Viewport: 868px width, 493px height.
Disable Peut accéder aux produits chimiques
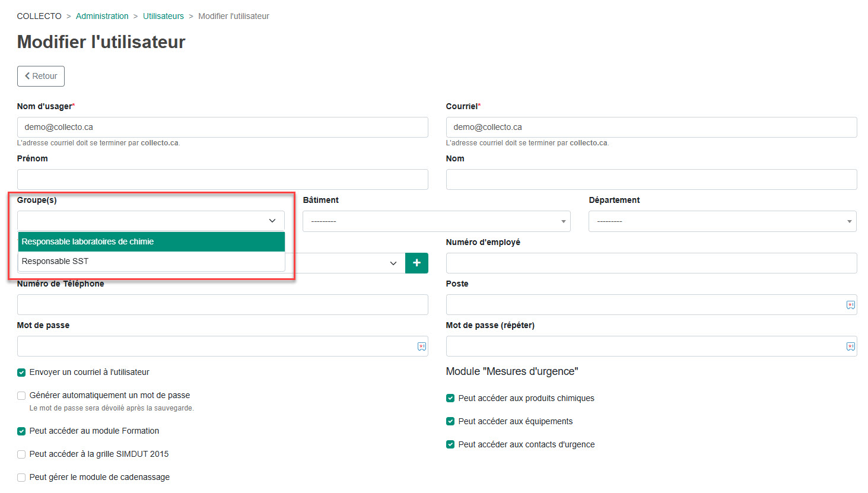[450, 399]
